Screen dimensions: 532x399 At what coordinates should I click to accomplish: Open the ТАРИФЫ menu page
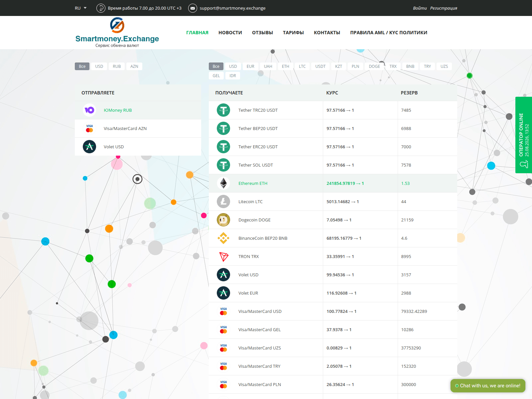293,33
